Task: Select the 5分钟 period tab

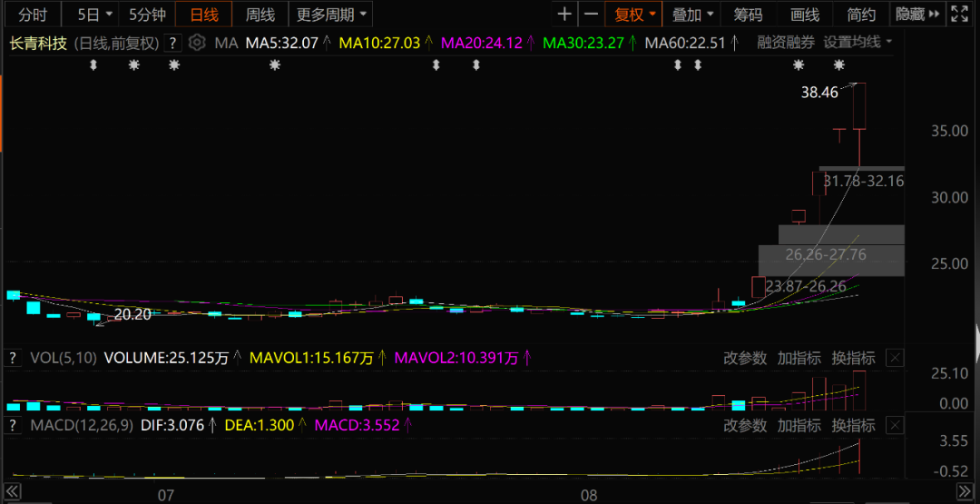Action: 147,14
